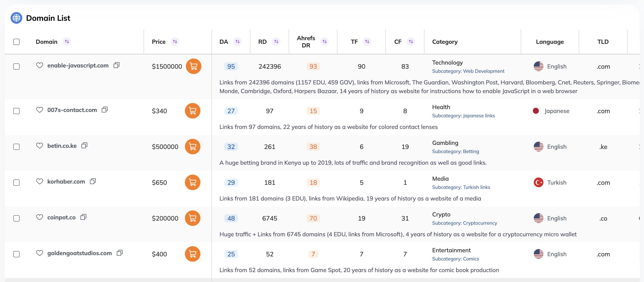Sort table by Price column
Image resolution: width=644 pixels, height=282 pixels.
[x=175, y=42]
